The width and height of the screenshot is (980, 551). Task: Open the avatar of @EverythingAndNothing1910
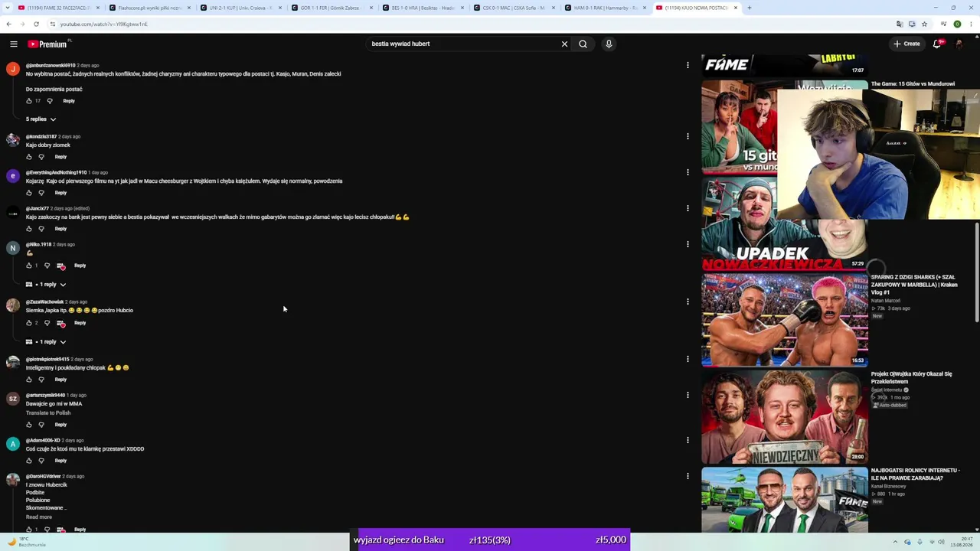[13, 176]
